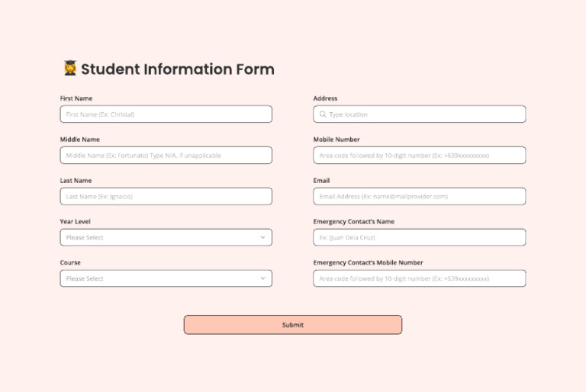Focus the First Name input field

point(166,114)
